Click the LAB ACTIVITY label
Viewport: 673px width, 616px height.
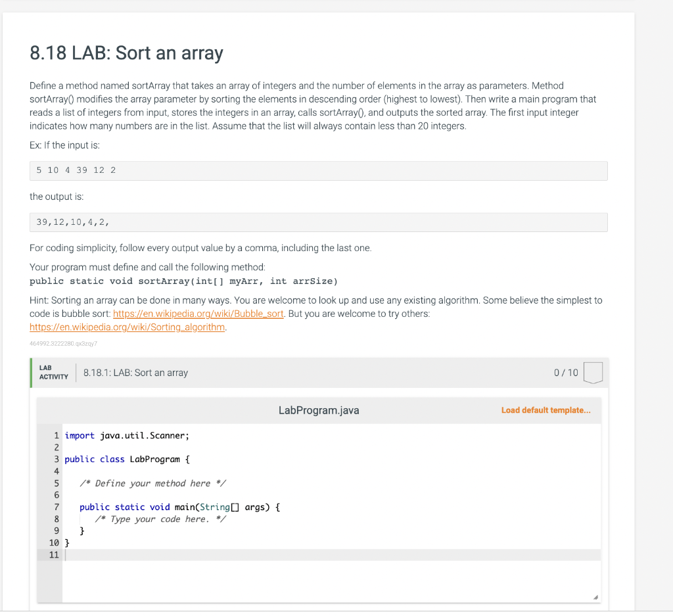click(54, 373)
